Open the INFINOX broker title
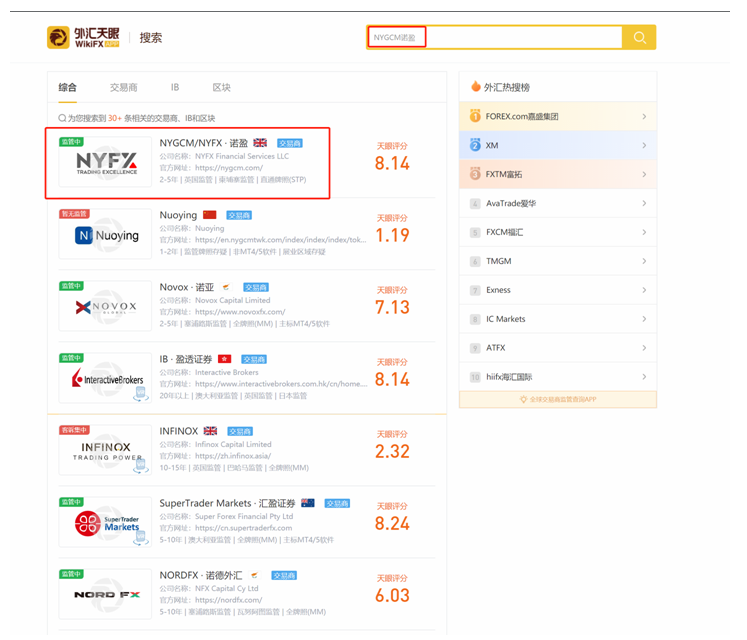Viewport: 747px width, 640px height. 178,431
